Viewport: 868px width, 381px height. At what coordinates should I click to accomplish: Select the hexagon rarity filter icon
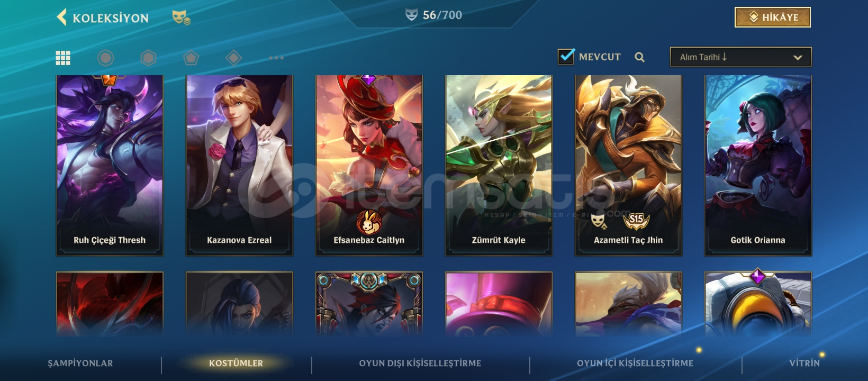click(148, 58)
